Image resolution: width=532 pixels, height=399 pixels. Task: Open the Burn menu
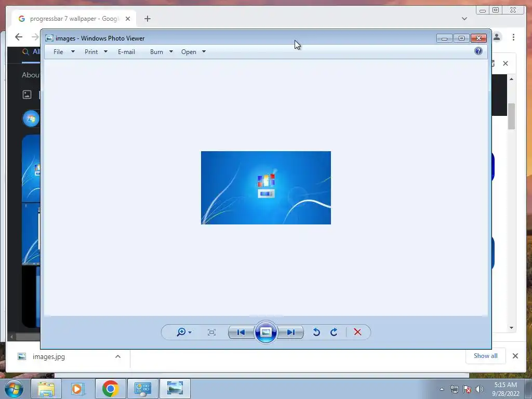point(156,52)
